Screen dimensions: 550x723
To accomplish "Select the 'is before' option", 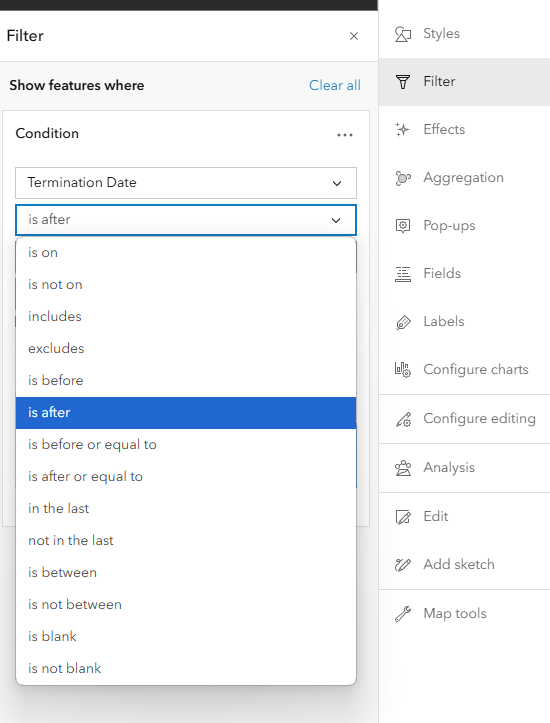I will coord(186,380).
